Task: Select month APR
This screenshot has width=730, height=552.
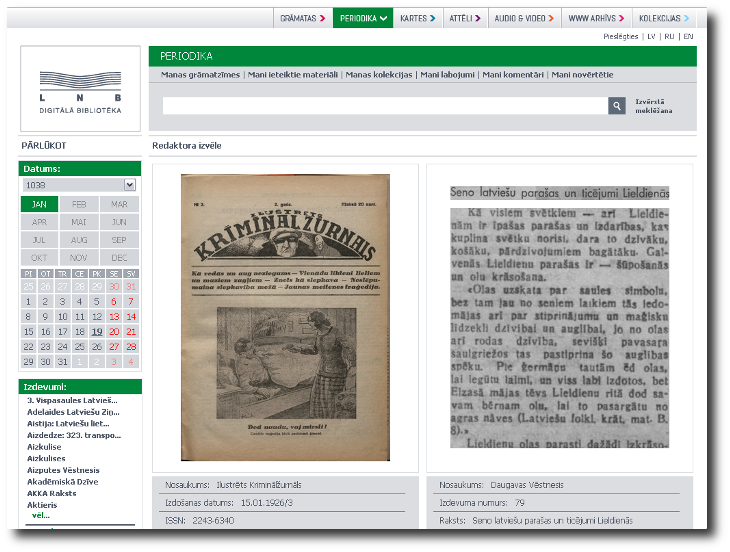Action: click(40, 222)
